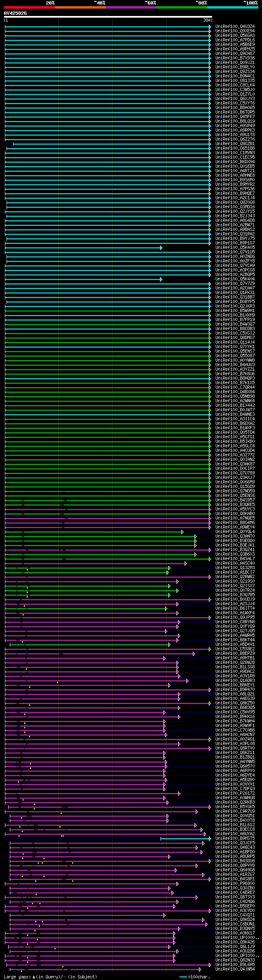The height and width of the screenshot is (980, 262).
Task: Select label UniRef100_A9RPK3
Action: point(235,130)
